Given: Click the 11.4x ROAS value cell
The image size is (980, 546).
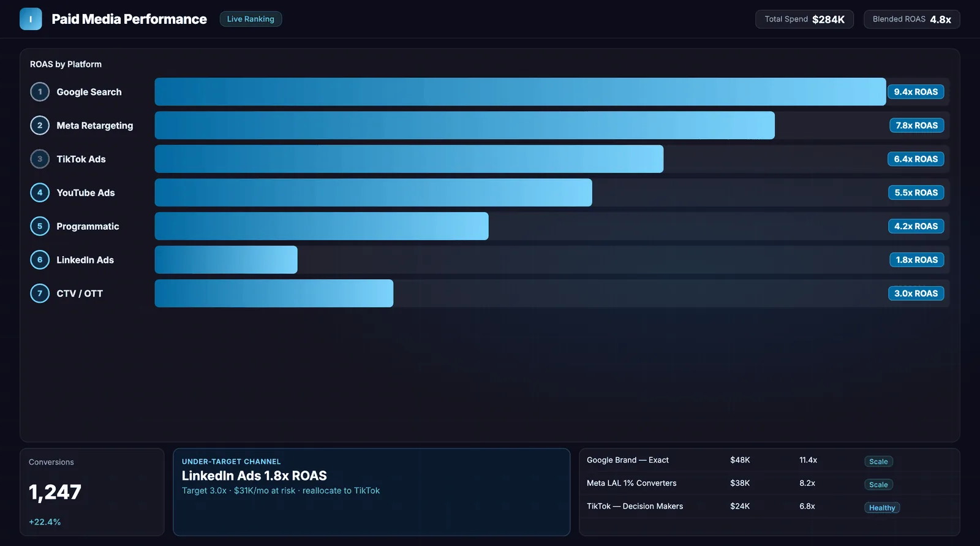Looking at the screenshot, I should 808,460.
